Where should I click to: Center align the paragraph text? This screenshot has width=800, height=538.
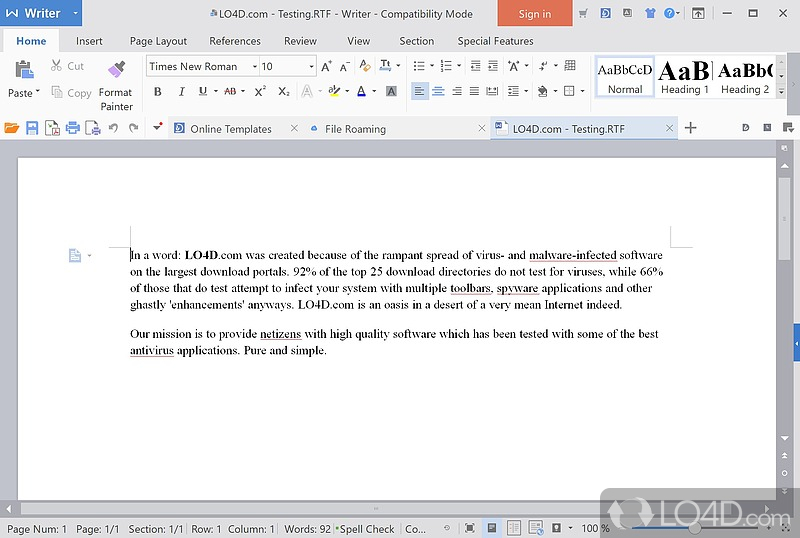[x=438, y=91]
